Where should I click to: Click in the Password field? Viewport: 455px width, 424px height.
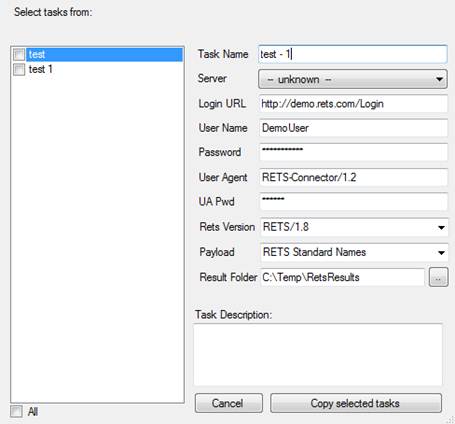[x=353, y=152]
